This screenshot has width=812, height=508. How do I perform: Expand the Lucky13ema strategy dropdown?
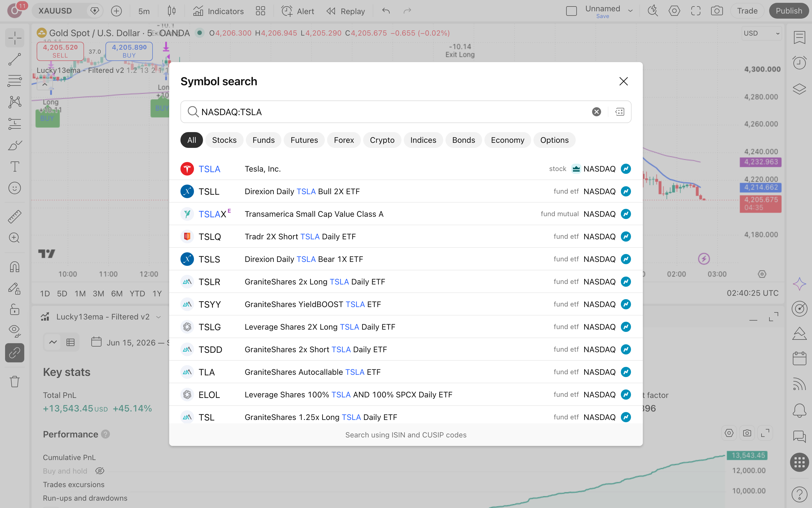click(158, 317)
